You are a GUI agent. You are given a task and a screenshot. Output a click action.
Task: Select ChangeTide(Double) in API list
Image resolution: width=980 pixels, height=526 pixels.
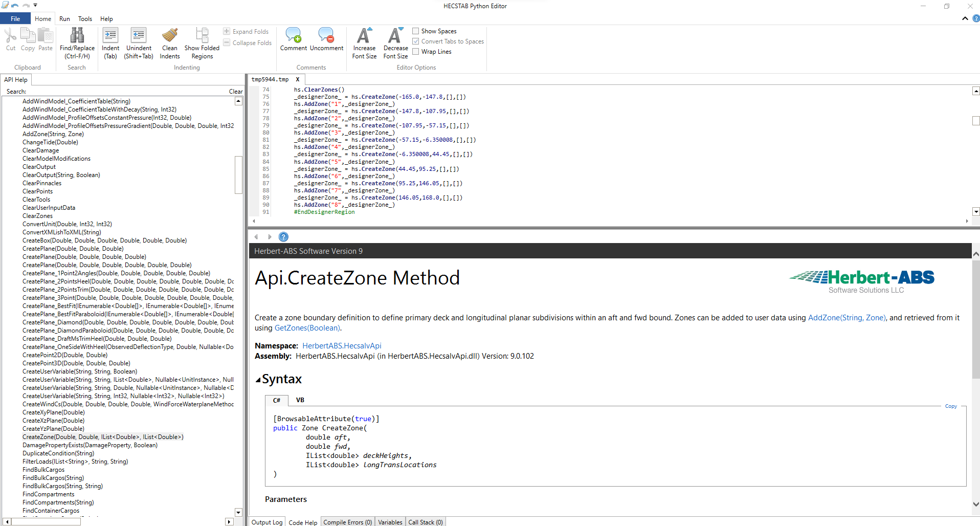(50, 142)
